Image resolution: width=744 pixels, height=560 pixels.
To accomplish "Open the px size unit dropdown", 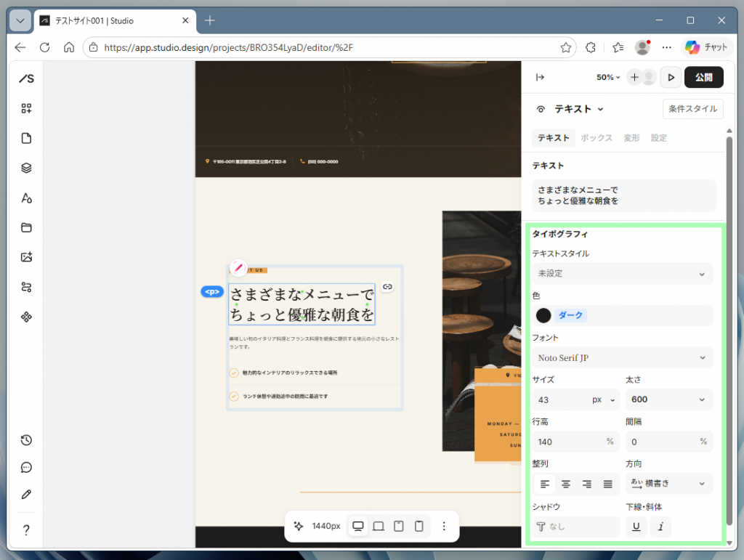I will click(x=603, y=399).
